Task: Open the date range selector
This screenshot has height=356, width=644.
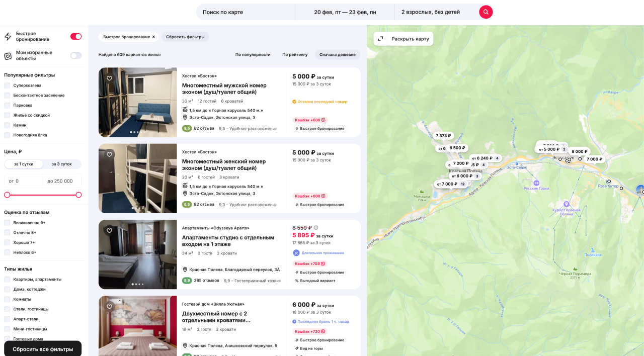Action: [345, 12]
